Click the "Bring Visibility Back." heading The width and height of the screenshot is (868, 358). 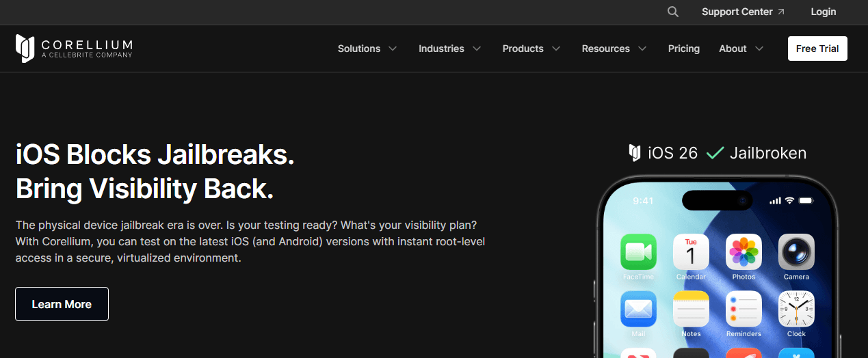[x=144, y=189]
